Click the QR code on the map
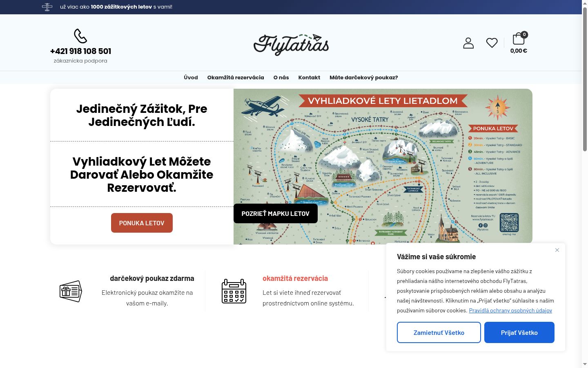Image resolution: width=588 pixels, height=368 pixels. (509, 222)
